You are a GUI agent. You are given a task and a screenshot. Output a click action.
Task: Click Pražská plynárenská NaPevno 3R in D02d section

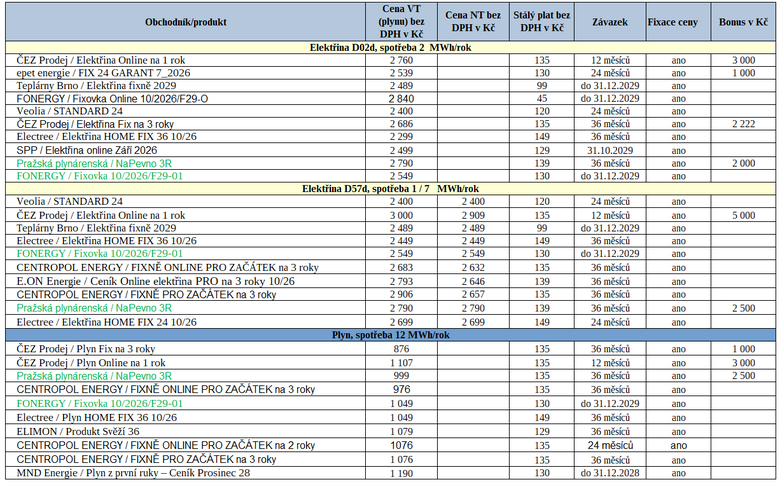[x=94, y=163]
